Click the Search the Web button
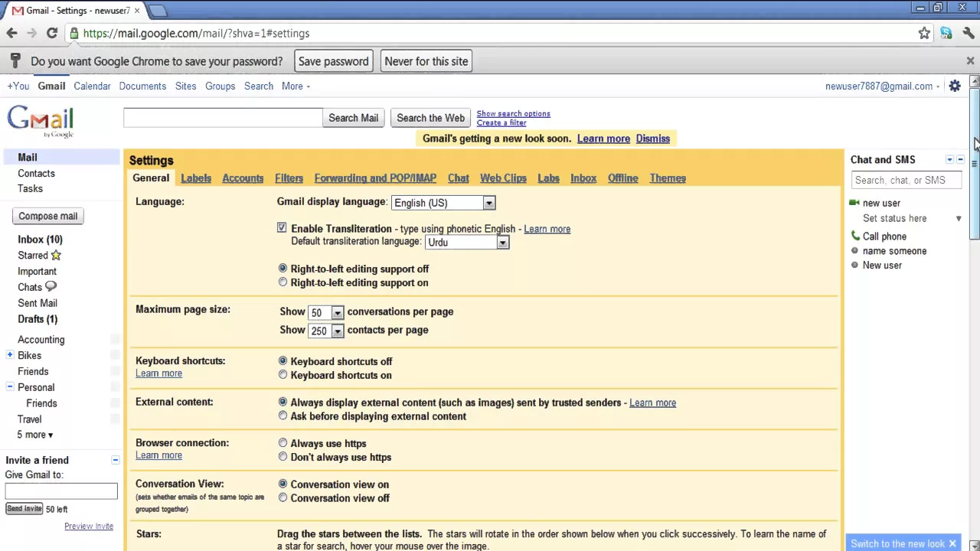 (430, 118)
